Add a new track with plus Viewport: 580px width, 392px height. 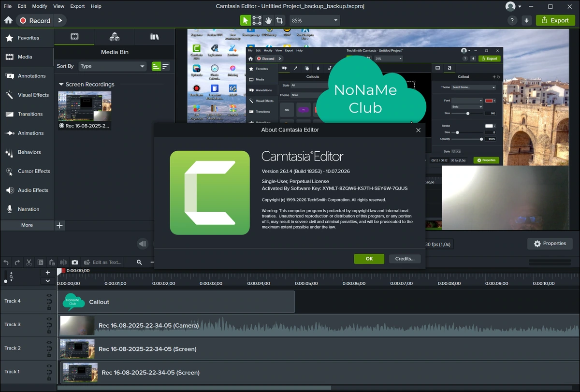coord(48,273)
